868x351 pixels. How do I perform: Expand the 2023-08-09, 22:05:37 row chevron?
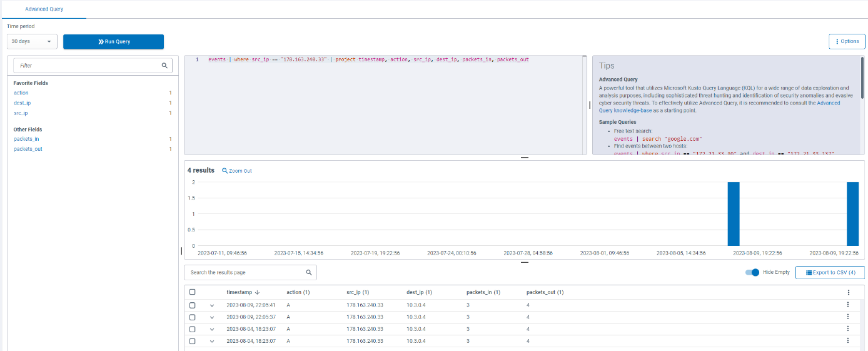[212, 317]
